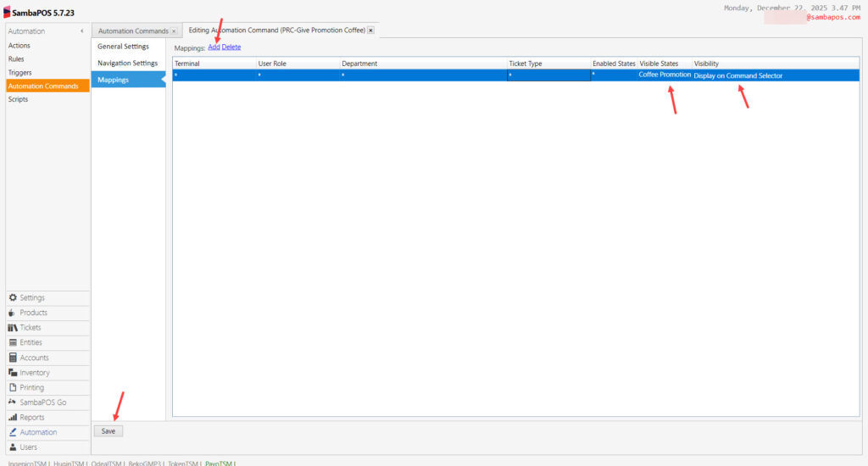
Task: Open the Accounts calculator icon
Action: point(13,358)
